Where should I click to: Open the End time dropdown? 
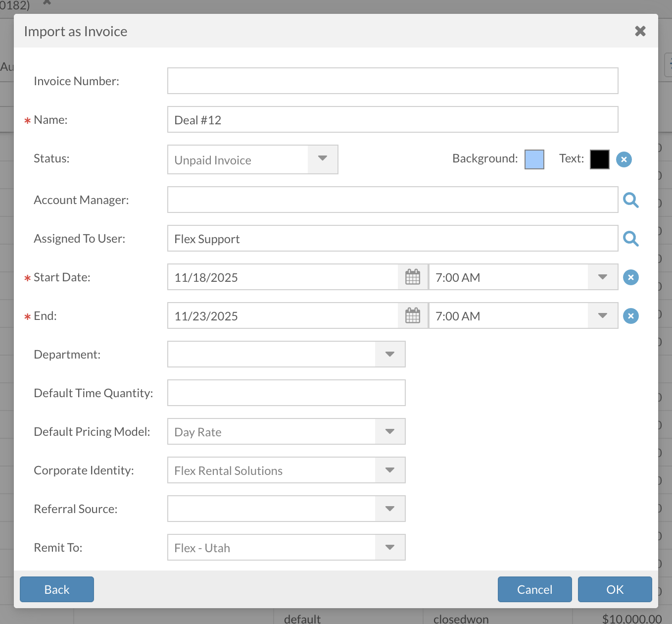tap(602, 316)
